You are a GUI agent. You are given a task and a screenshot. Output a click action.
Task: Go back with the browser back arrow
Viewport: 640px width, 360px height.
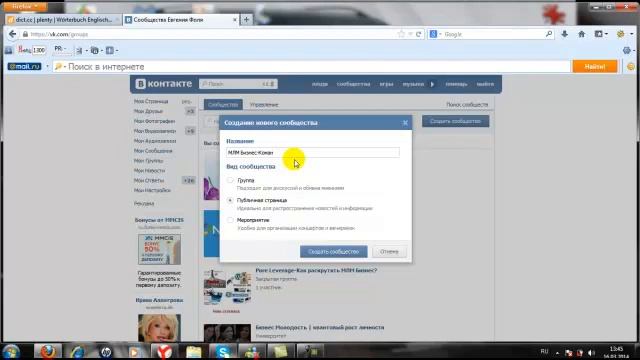coord(12,34)
